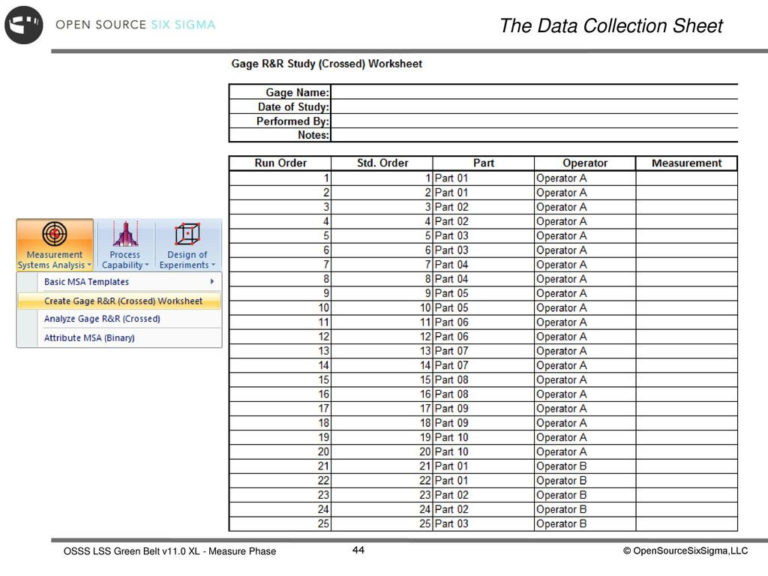Image resolution: width=768 pixels, height=576 pixels.
Task: Click Part 03 cell in run order 5
Action: click(x=483, y=236)
